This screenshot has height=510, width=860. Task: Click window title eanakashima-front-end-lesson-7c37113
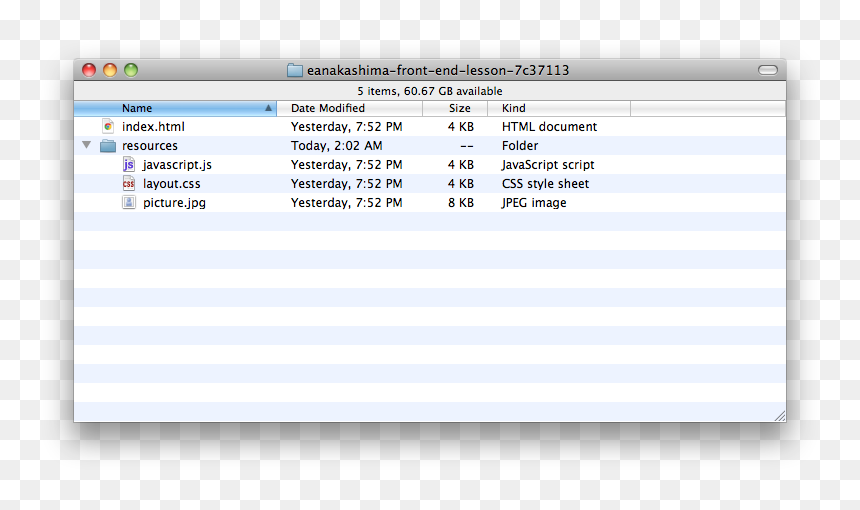[438, 70]
